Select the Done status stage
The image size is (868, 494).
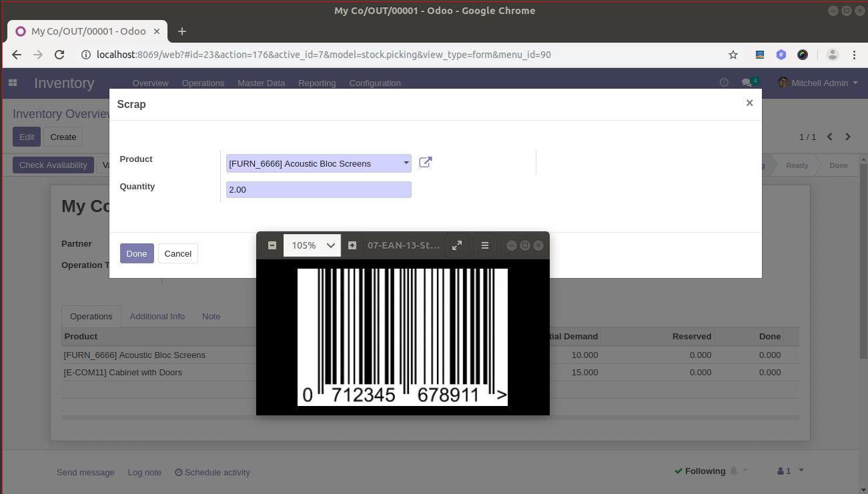pyautogui.click(x=839, y=165)
